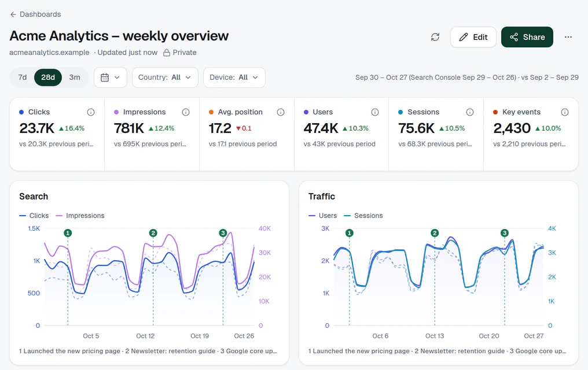Screen dimensions: 588x370
Task: Click Oct 13 label on Traffic chart
Action: (435, 336)
